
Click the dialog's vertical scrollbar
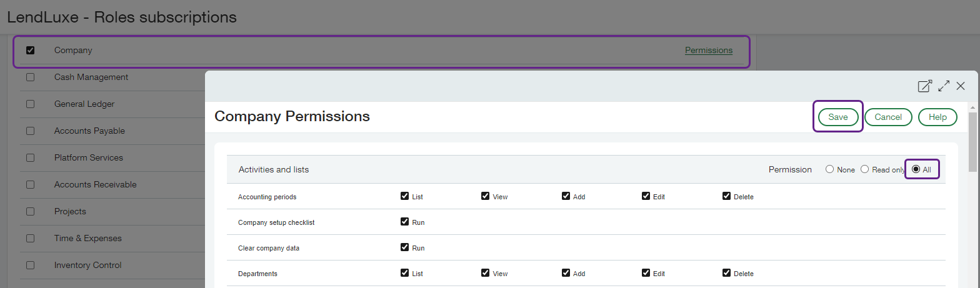point(972,144)
